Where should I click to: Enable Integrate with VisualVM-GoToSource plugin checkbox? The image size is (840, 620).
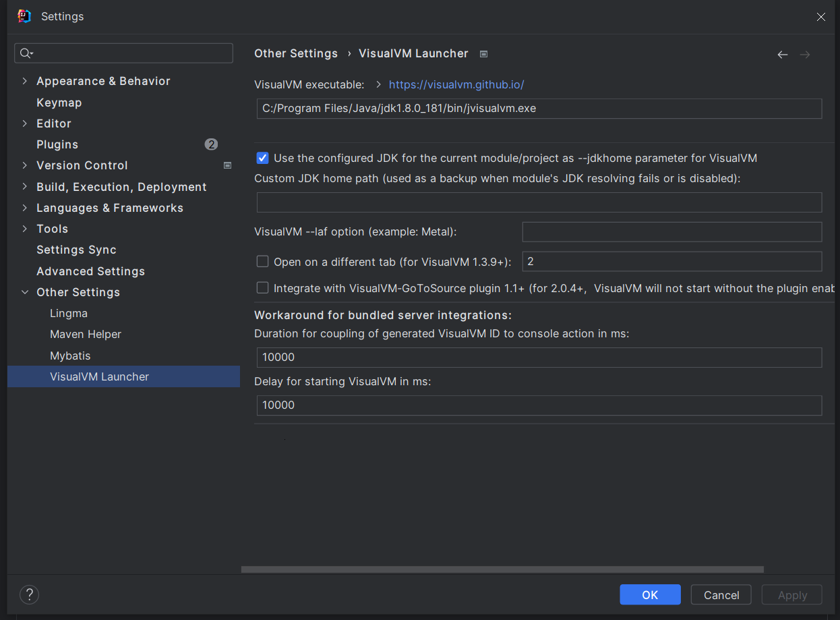click(263, 288)
